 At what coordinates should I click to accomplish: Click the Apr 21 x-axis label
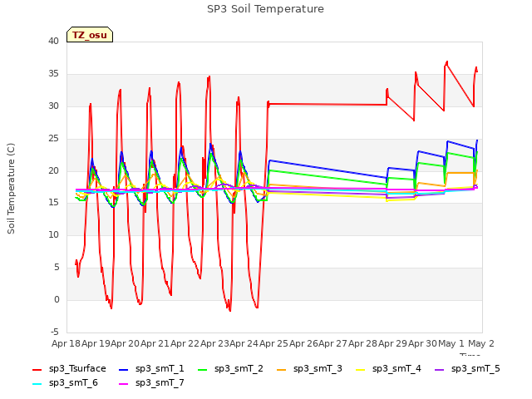click(x=155, y=343)
